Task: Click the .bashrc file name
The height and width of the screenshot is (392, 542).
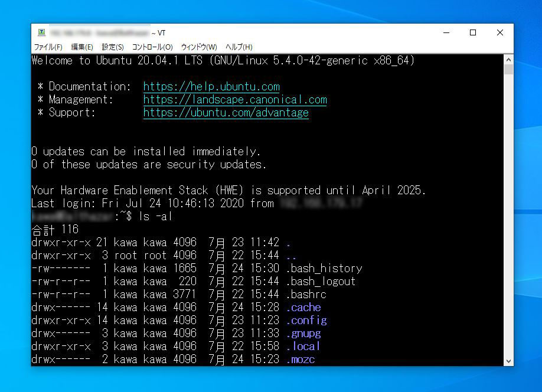Action: point(306,294)
